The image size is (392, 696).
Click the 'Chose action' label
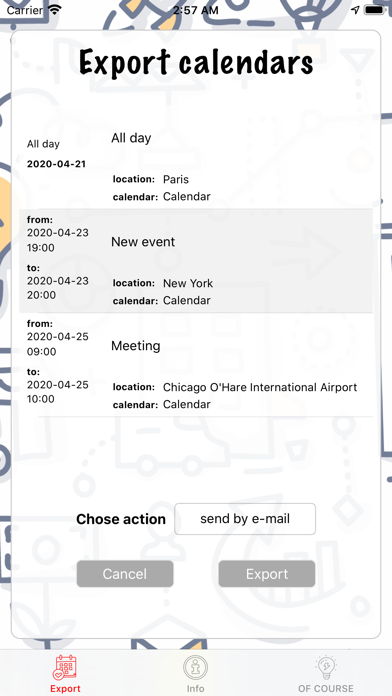121,519
